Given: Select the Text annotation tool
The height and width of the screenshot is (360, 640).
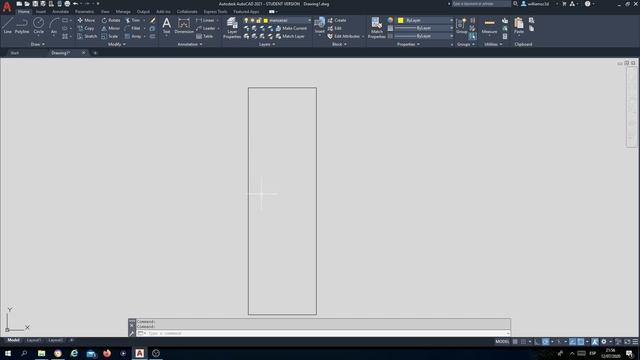Looking at the screenshot, I should [x=166, y=25].
